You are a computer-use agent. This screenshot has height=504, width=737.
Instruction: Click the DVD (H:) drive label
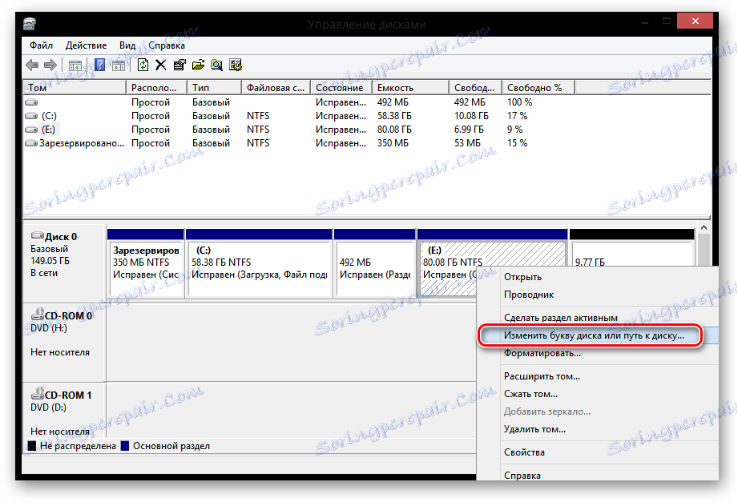tap(48, 328)
